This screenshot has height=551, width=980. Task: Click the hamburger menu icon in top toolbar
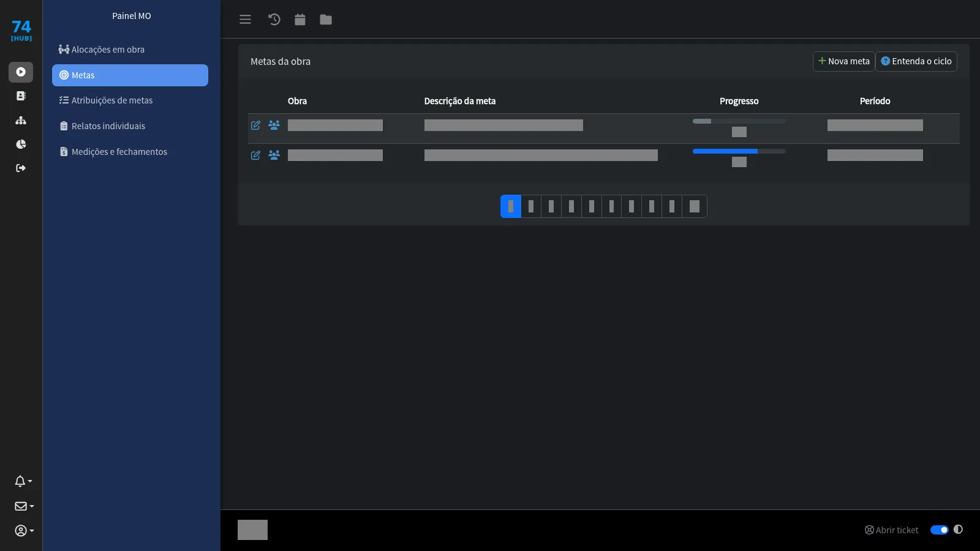click(x=245, y=20)
